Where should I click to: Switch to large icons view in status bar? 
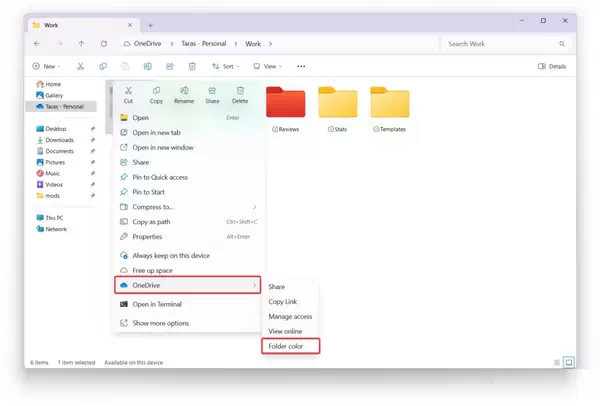click(x=569, y=362)
